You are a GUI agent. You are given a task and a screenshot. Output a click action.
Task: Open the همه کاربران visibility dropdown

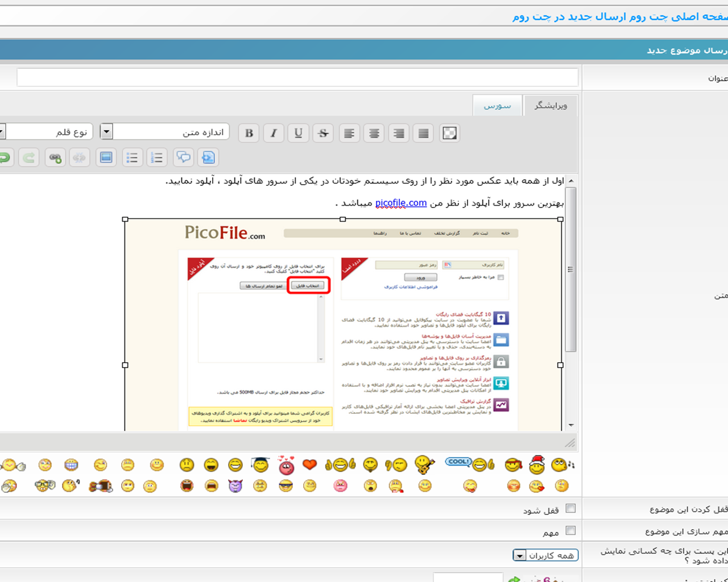point(545,555)
